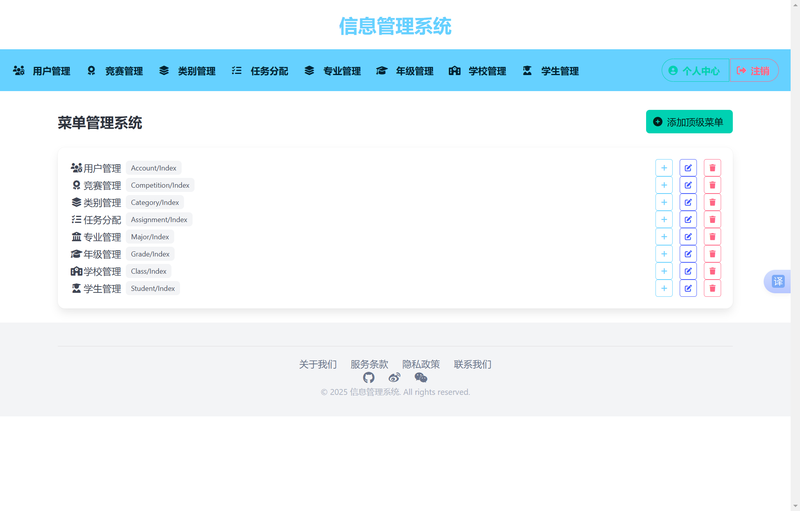Screen dimensions: 800x511
Task: Edit the 竞赛管理 menu row
Action: [x=688, y=185]
